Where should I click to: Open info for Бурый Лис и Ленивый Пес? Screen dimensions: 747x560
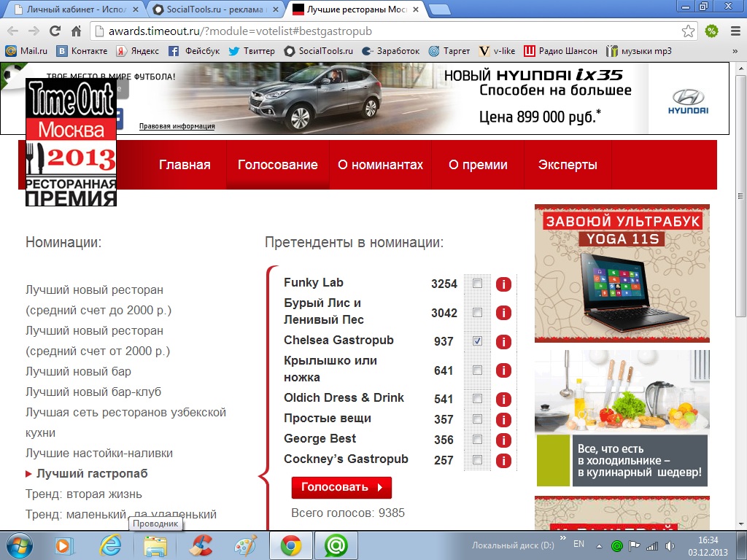click(x=503, y=313)
